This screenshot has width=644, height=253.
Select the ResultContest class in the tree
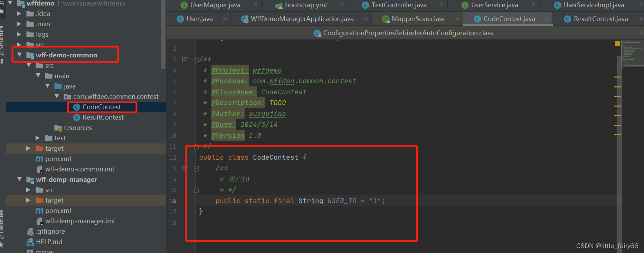[103, 118]
